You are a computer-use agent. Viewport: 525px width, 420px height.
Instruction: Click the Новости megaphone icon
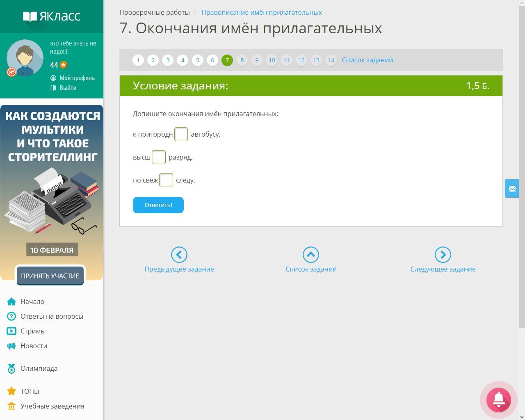[11, 346]
